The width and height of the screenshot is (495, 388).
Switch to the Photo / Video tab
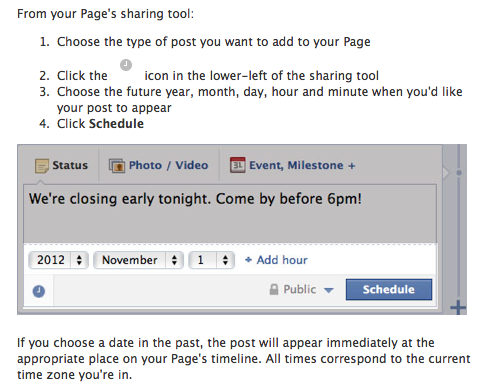tap(159, 165)
